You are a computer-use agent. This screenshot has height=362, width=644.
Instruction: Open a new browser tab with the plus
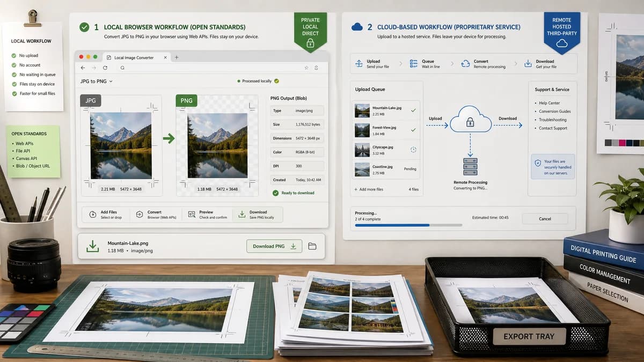[x=177, y=57]
